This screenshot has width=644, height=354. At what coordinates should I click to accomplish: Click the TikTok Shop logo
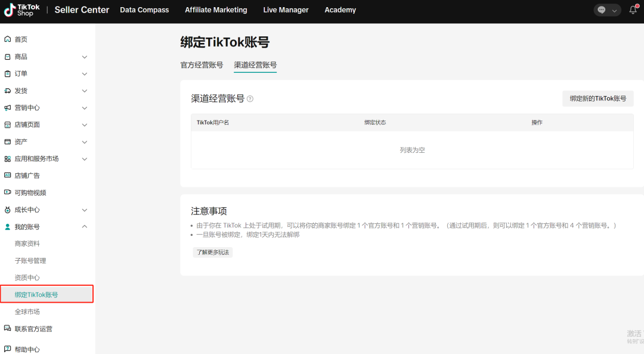tap(23, 10)
